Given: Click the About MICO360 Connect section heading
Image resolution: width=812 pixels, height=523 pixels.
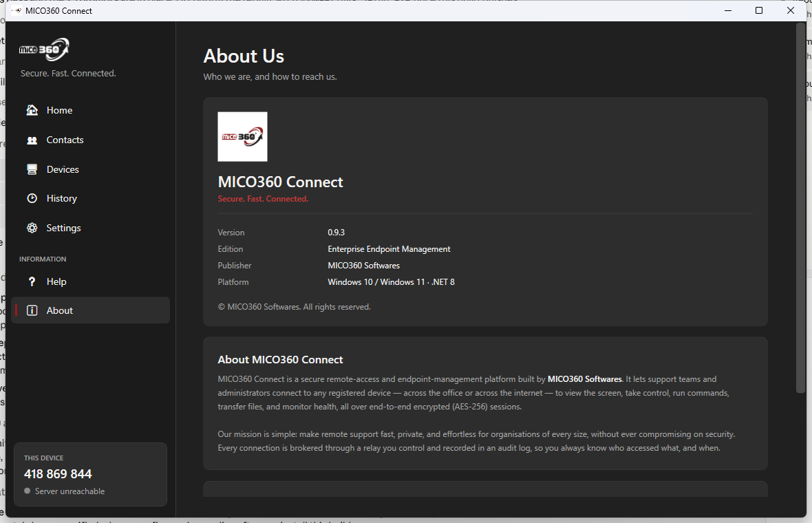Looking at the screenshot, I should 280,359.
